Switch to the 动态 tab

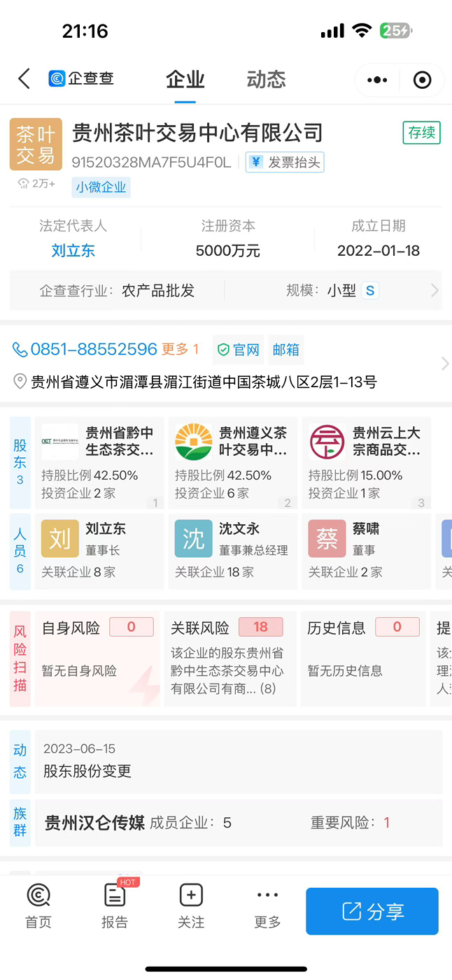tap(266, 80)
